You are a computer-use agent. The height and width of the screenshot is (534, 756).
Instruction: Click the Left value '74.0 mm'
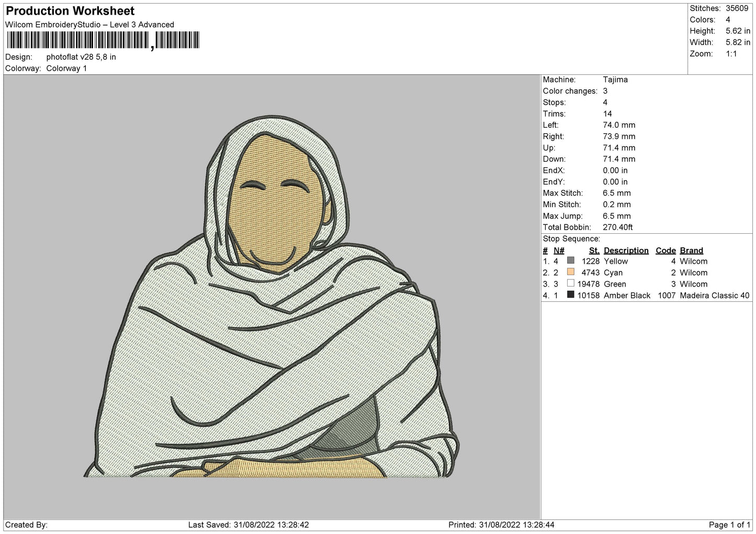pos(619,125)
